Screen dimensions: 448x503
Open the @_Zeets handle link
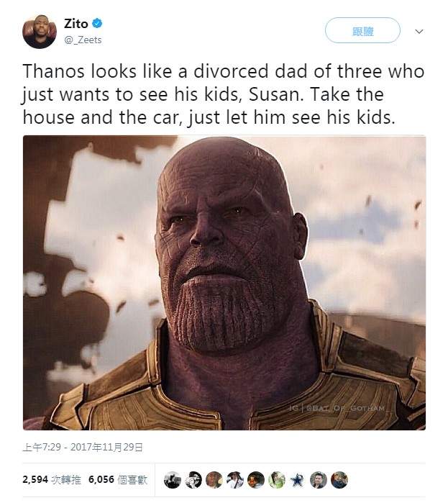coord(83,40)
